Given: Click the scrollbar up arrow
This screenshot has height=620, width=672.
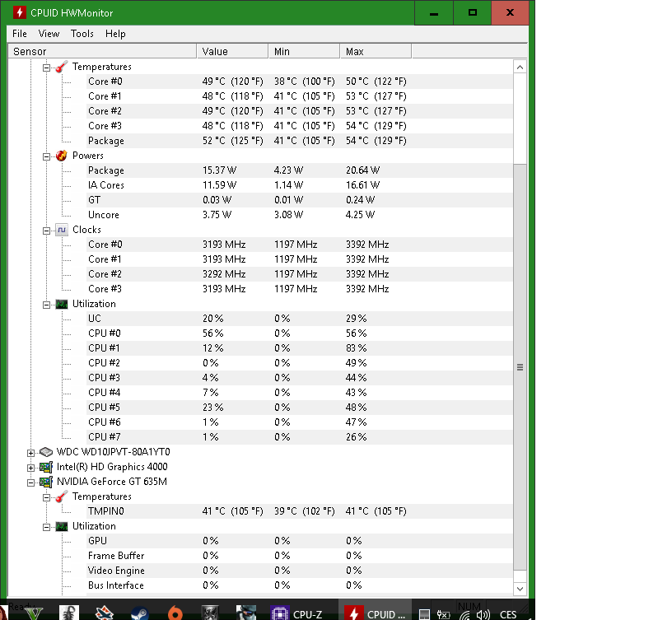Looking at the screenshot, I should pos(520,67).
